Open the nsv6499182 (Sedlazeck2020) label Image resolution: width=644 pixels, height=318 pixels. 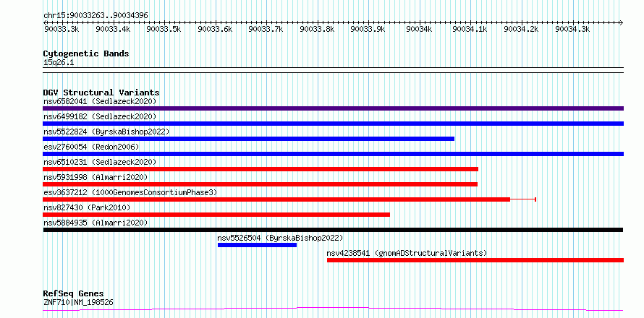[100, 116]
